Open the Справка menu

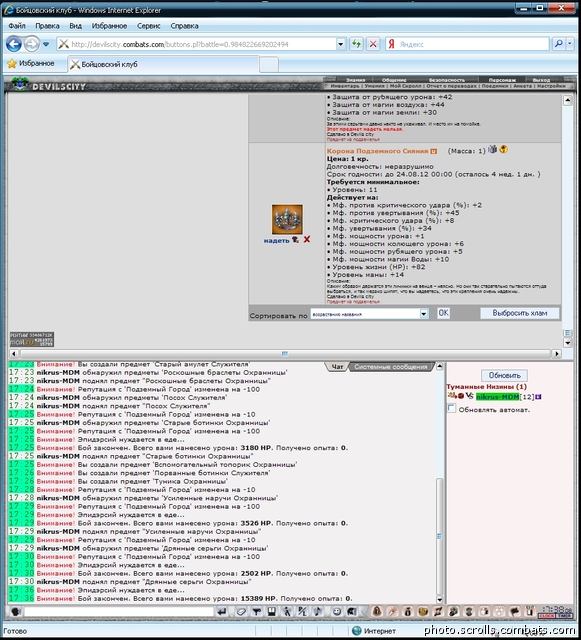point(184,26)
